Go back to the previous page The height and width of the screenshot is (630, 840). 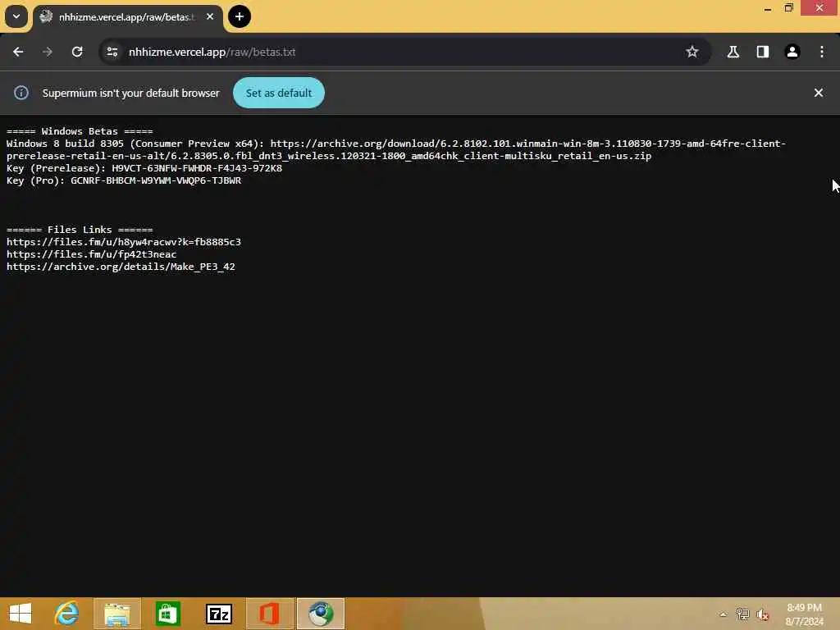pyautogui.click(x=18, y=52)
